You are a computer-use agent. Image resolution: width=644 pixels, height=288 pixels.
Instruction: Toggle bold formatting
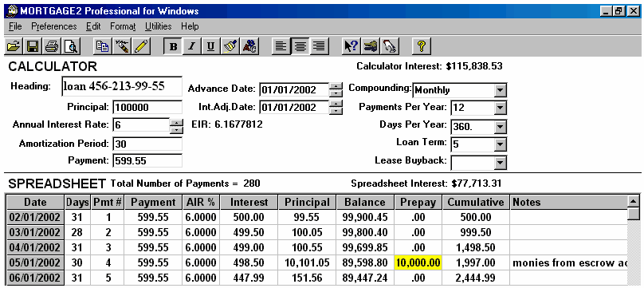click(x=173, y=47)
